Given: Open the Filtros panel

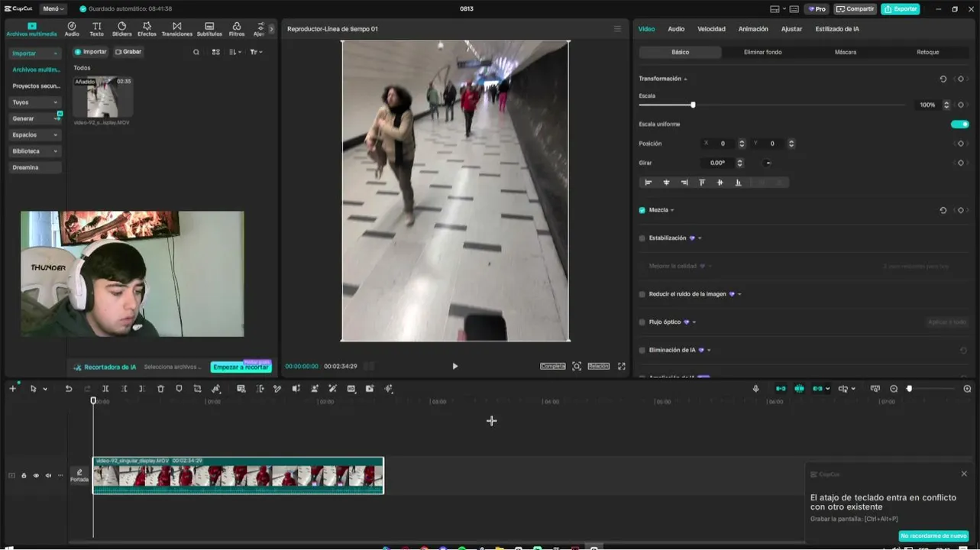Looking at the screenshot, I should pos(237,29).
